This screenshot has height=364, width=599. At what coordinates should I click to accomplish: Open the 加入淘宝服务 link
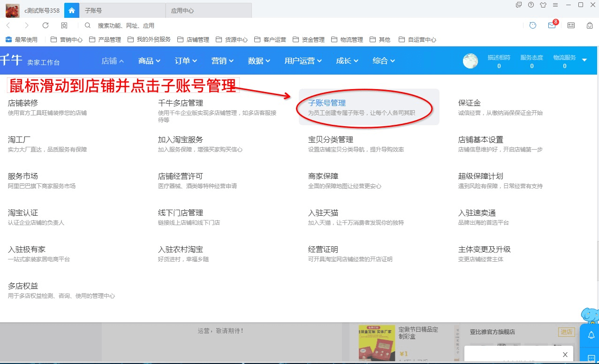tap(181, 140)
